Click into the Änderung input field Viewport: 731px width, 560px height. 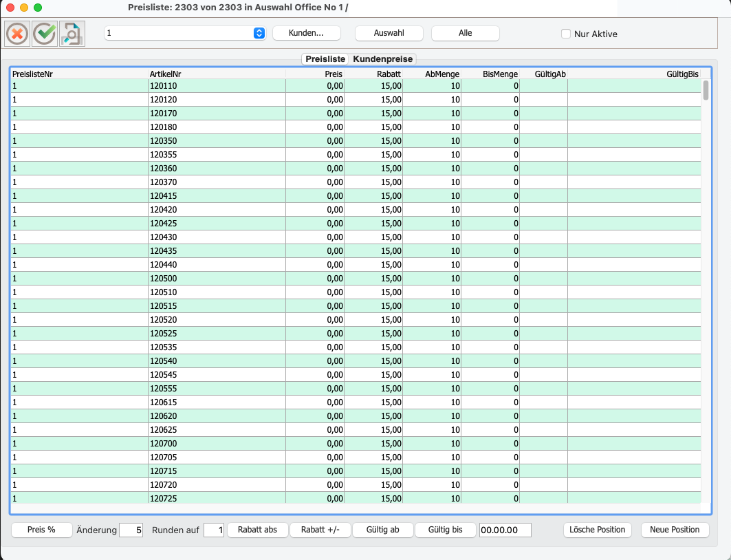click(x=131, y=530)
